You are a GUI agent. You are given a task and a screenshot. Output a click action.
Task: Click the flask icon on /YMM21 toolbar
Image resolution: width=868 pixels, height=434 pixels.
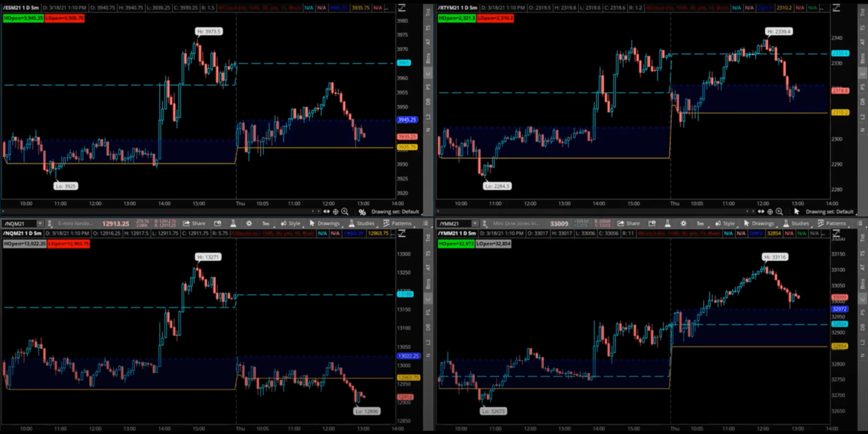(x=668, y=224)
